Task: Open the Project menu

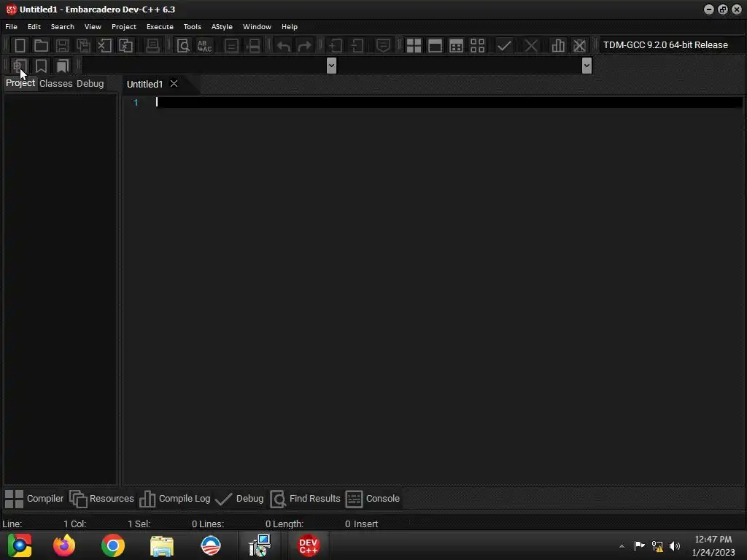Action: coord(124,27)
